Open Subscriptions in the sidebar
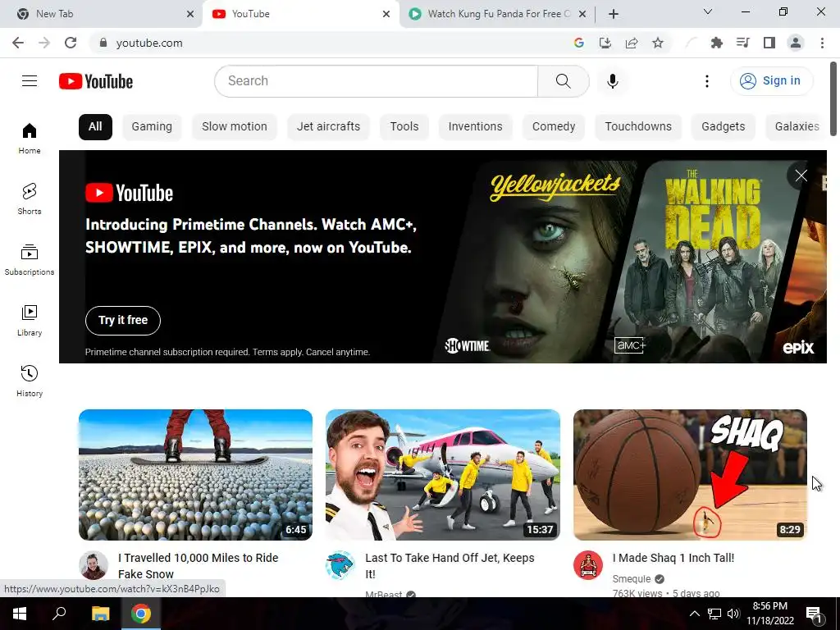 point(30,259)
